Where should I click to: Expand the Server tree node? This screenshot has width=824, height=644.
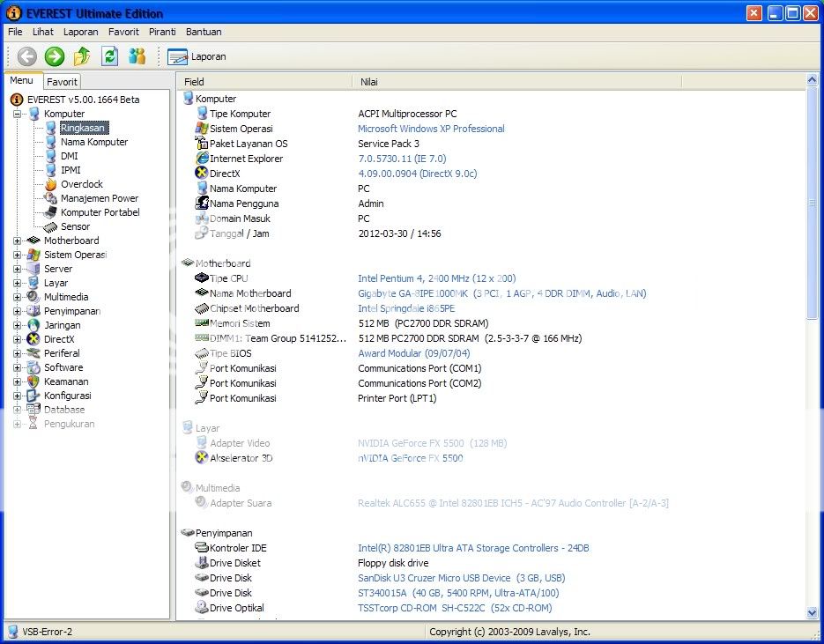(17, 269)
